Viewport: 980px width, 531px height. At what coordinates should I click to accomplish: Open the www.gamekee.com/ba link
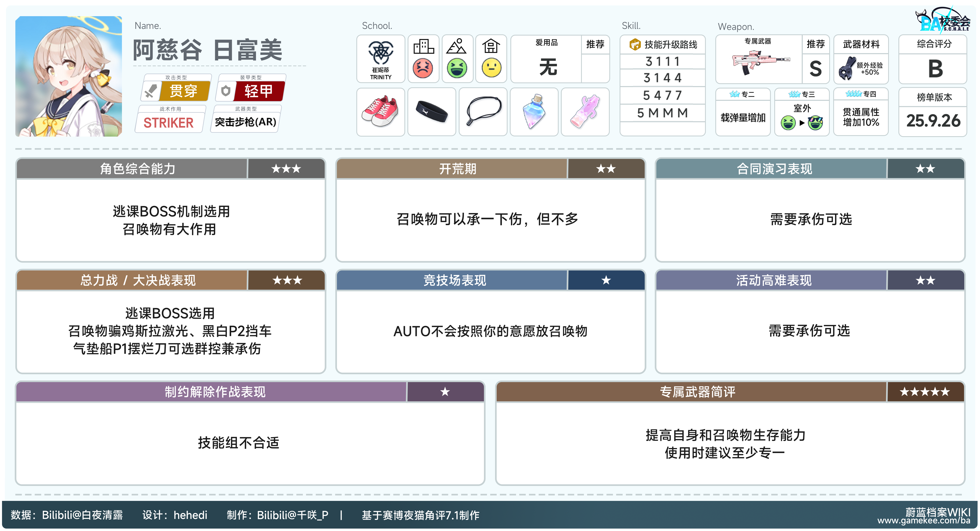pos(923,520)
